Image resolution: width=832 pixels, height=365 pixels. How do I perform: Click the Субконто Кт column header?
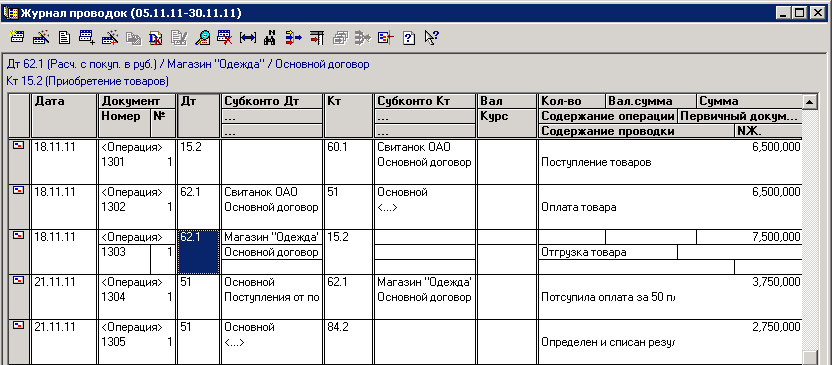pyautogui.click(x=425, y=101)
